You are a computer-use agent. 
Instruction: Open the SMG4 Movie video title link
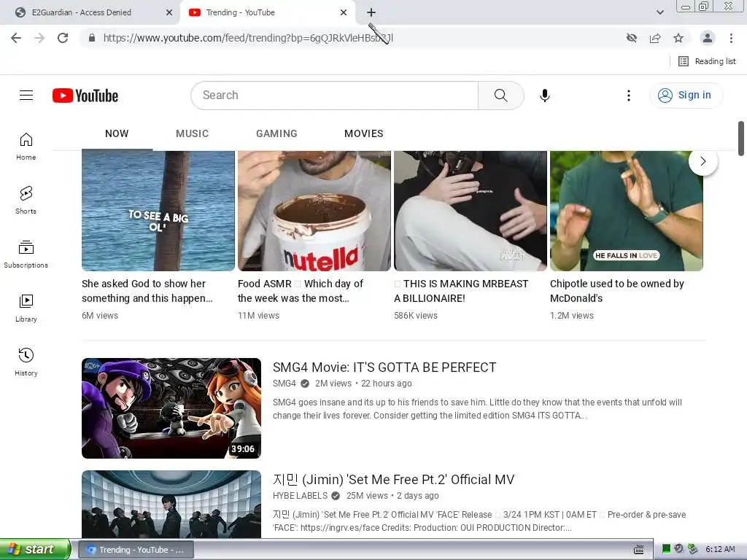tap(384, 367)
